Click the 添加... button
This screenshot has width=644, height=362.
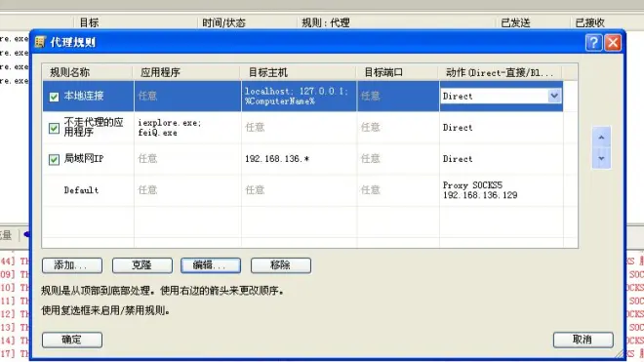pos(72,265)
